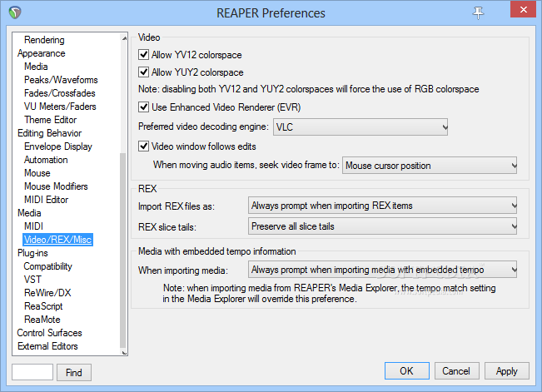Click tree scrollbar down arrow
The width and height of the screenshot is (542, 392).
[124, 352]
